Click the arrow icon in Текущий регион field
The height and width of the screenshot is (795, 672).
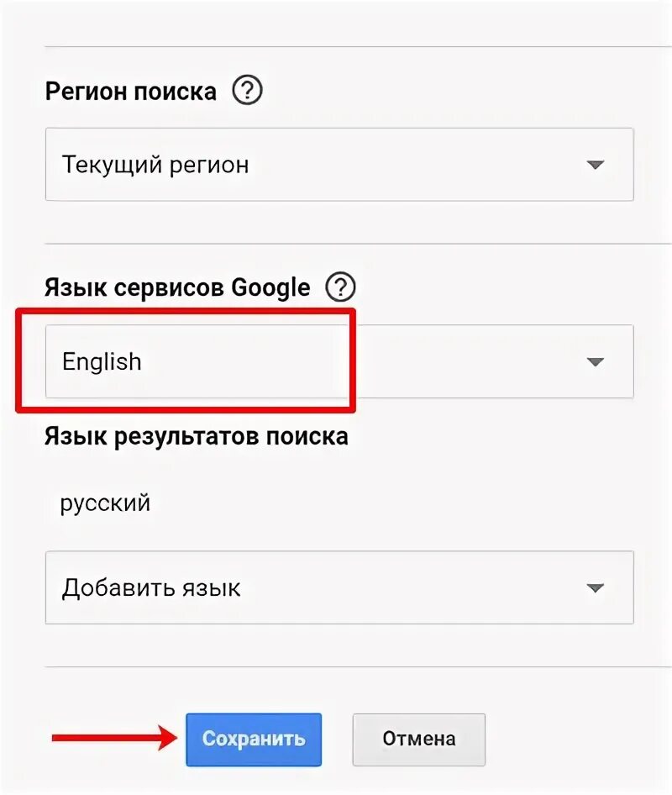click(596, 165)
